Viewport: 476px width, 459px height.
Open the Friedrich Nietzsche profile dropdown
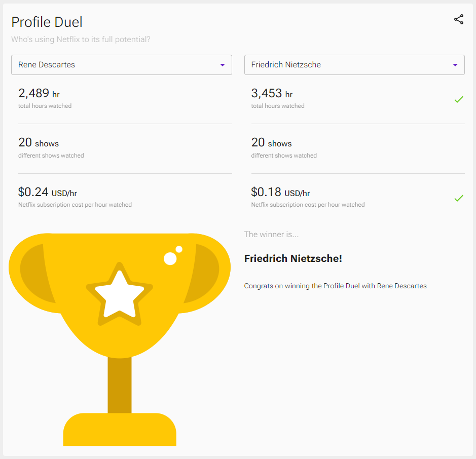(354, 65)
